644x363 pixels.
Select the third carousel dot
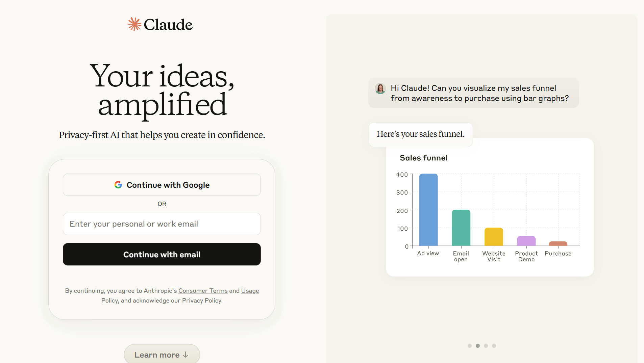[x=486, y=346]
